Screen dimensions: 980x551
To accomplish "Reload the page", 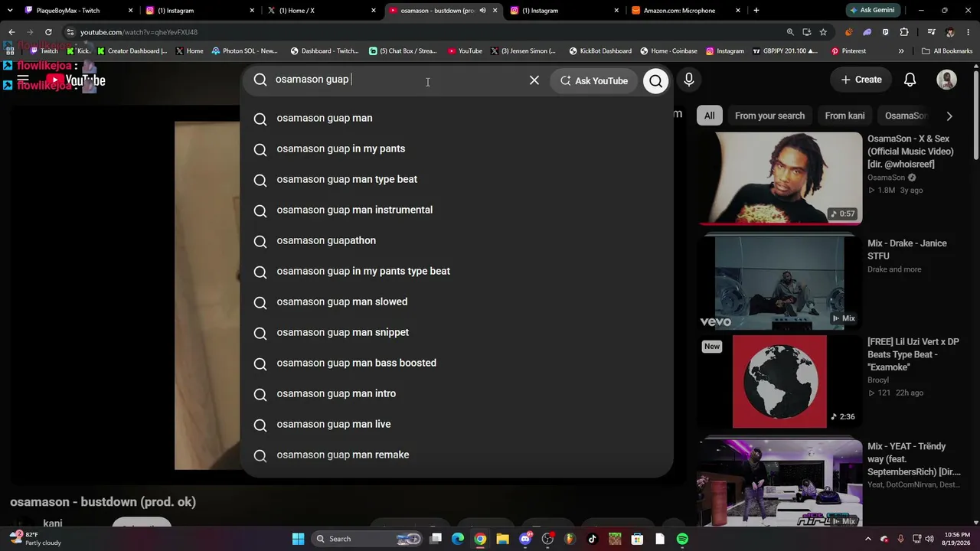I will coord(48,32).
